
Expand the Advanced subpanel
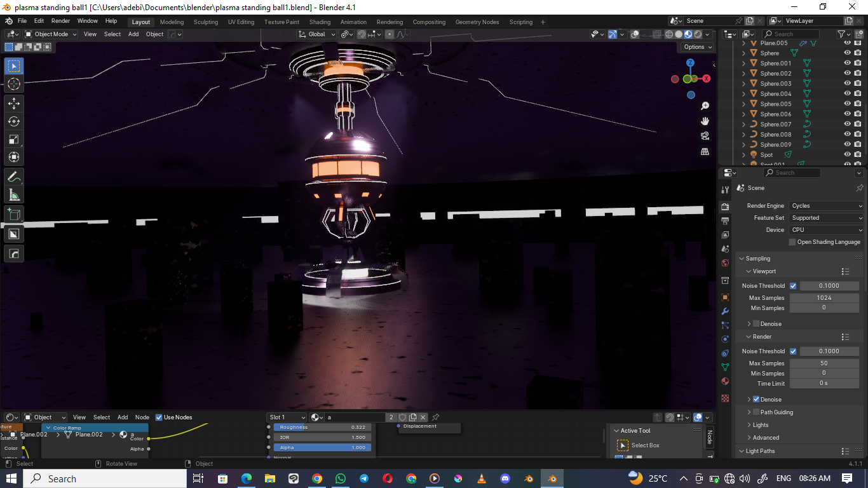(x=750, y=438)
